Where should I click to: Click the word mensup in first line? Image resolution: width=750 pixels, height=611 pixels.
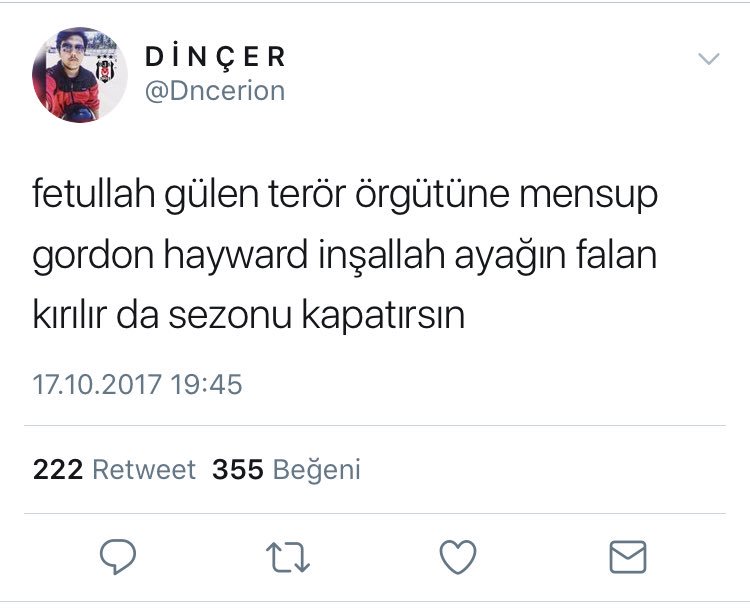(588, 196)
